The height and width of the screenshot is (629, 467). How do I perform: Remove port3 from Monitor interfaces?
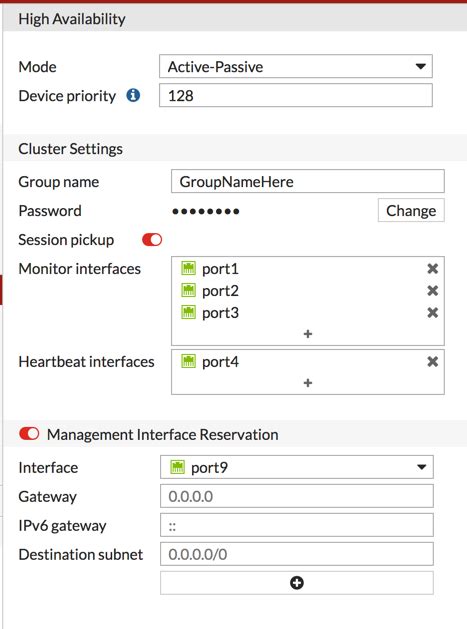[x=432, y=312]
